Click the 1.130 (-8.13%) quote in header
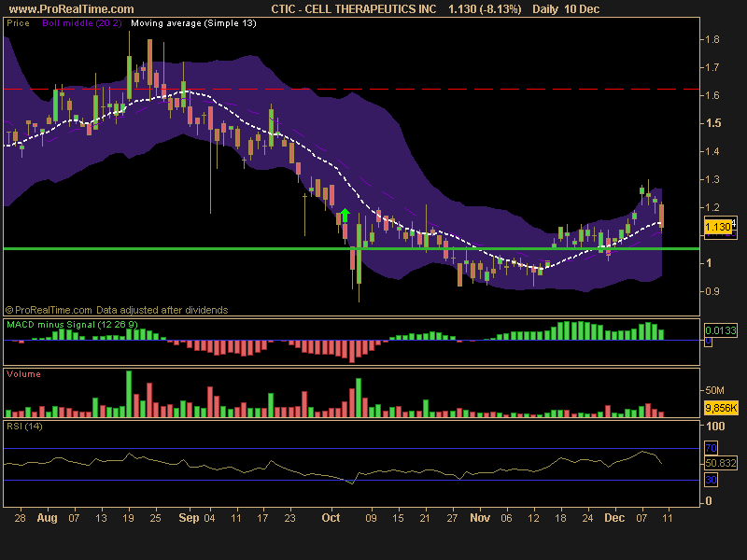The image size is (747, 560). 485,9
